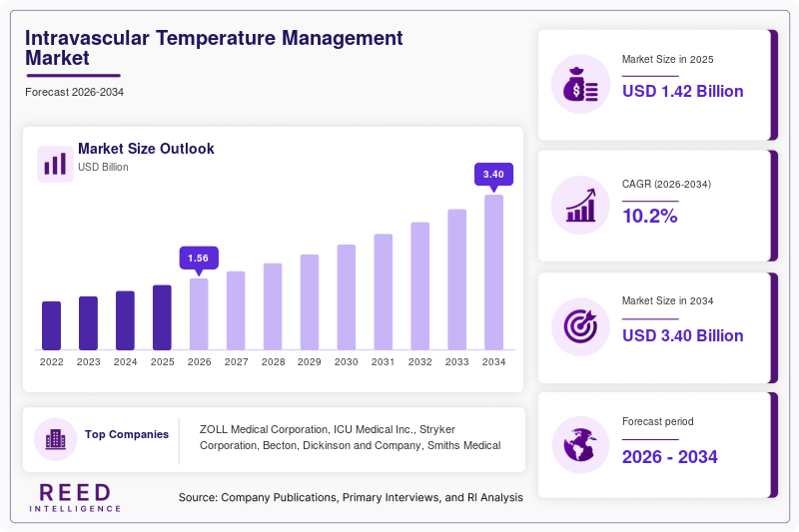Select the 2033 bar in the chart
Image resolution: width=799 pixels, height=532 pixels.
457,279
